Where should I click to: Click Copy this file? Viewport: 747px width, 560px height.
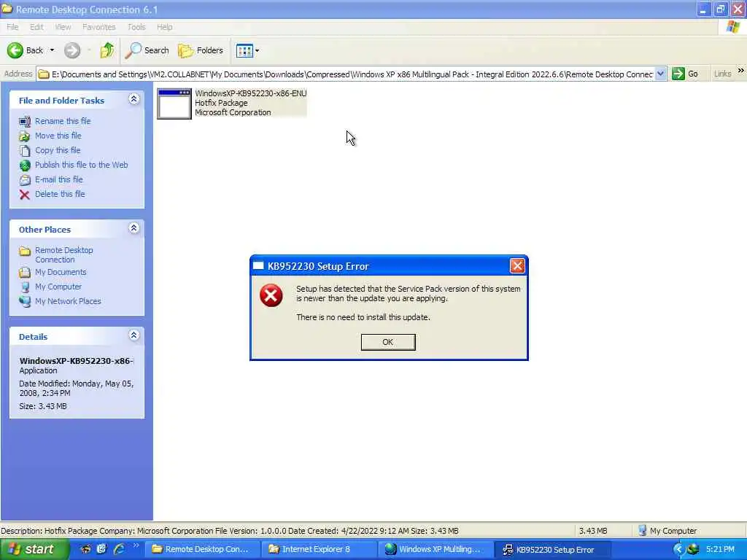click(58, 150)
